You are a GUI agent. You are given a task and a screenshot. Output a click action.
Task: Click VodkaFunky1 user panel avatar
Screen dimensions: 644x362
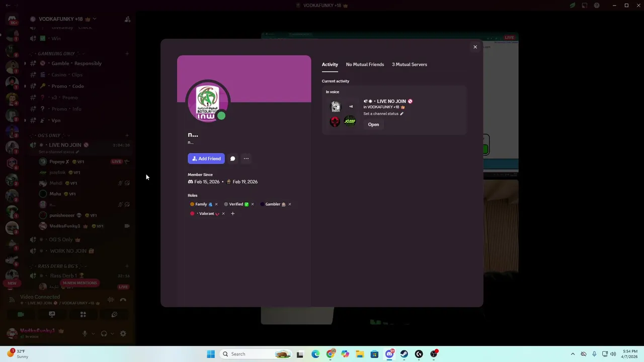(x=12, y=333)
